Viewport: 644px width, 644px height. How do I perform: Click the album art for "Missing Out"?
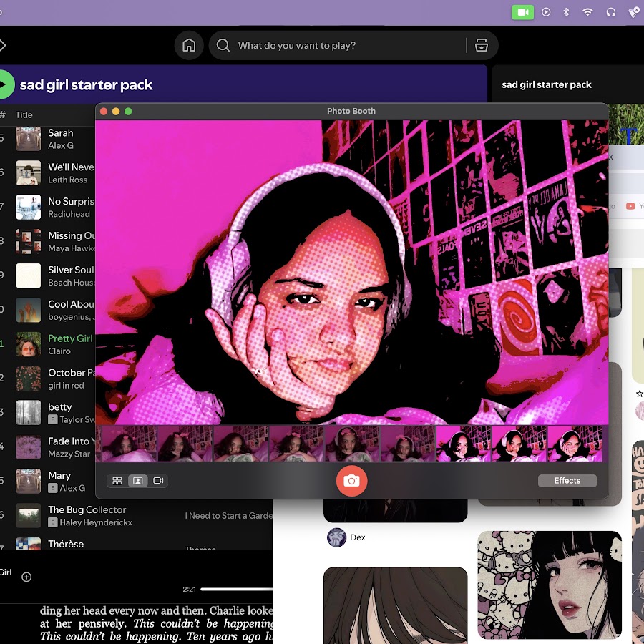click(x=29, y=242)
